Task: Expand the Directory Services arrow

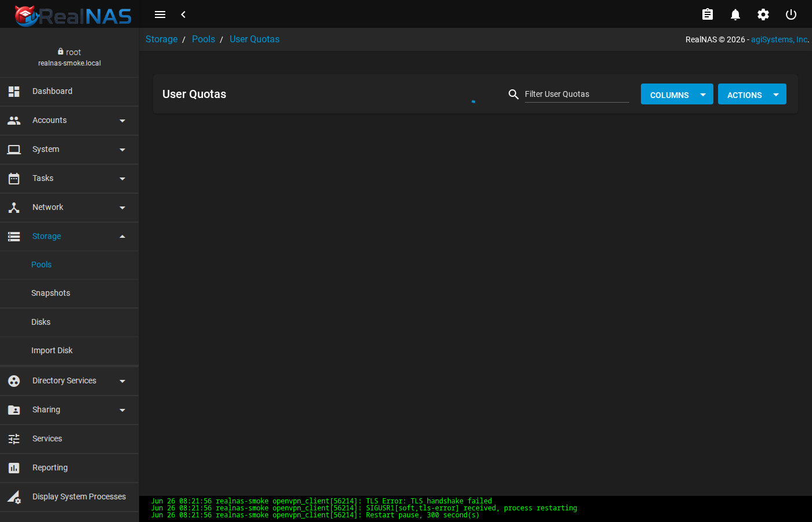Action: (x=122, y=381)
